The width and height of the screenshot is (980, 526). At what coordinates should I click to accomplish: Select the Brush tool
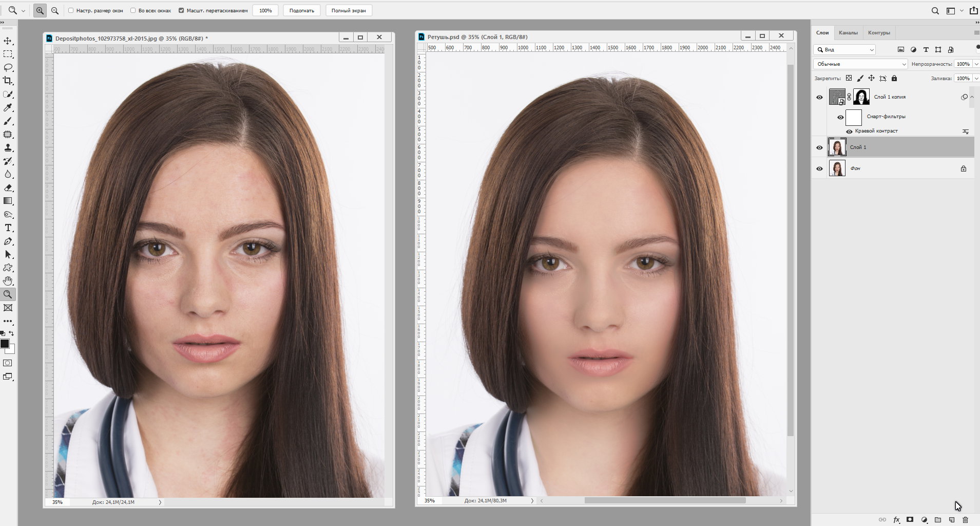[8, 121]
